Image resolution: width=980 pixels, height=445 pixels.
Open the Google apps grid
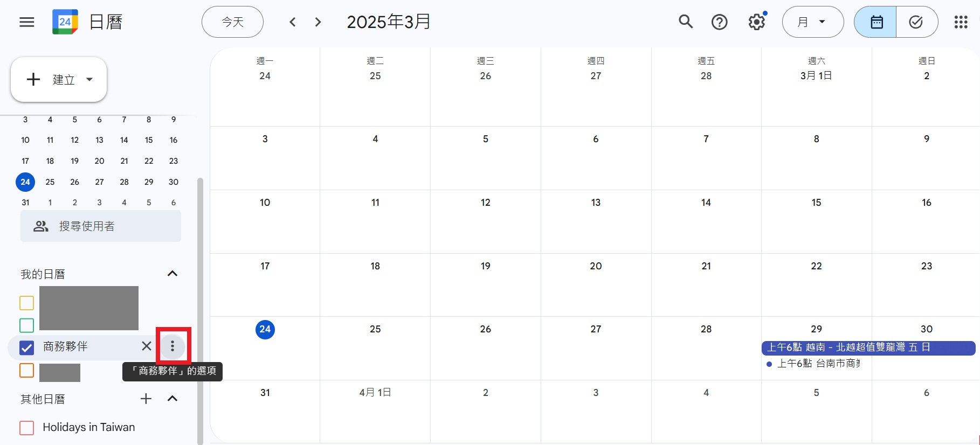coord(961,22)
